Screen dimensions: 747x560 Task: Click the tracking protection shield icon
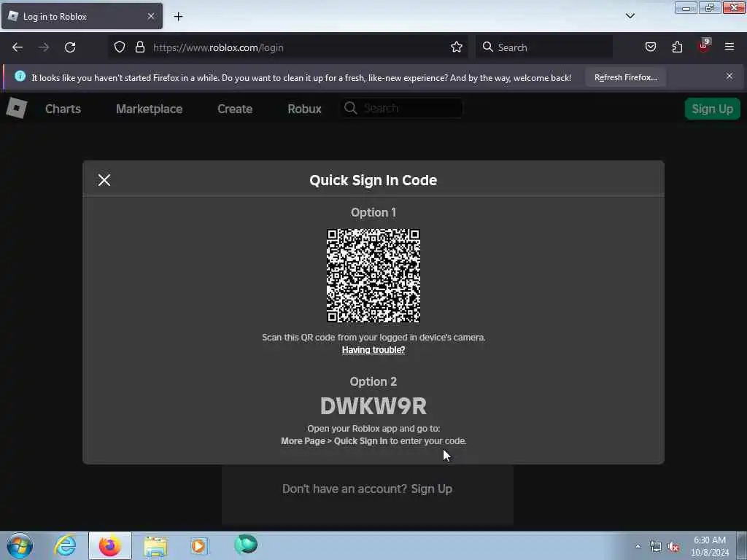120,47
